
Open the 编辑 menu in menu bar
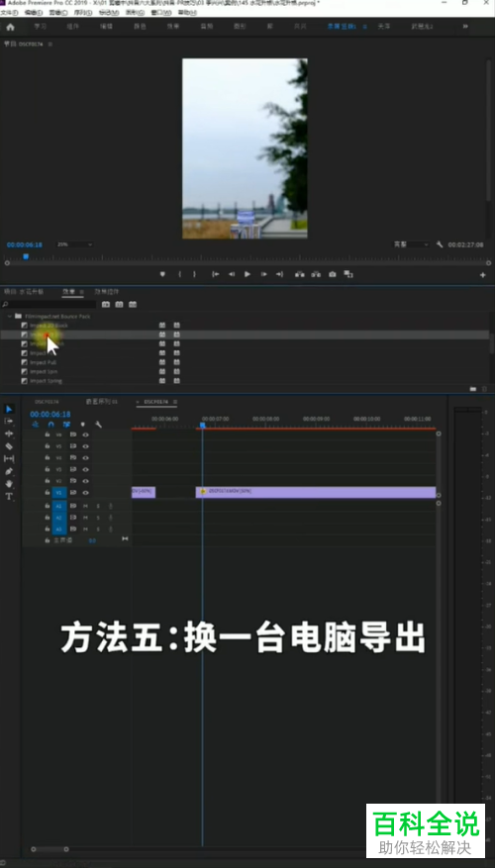(34, 12)
